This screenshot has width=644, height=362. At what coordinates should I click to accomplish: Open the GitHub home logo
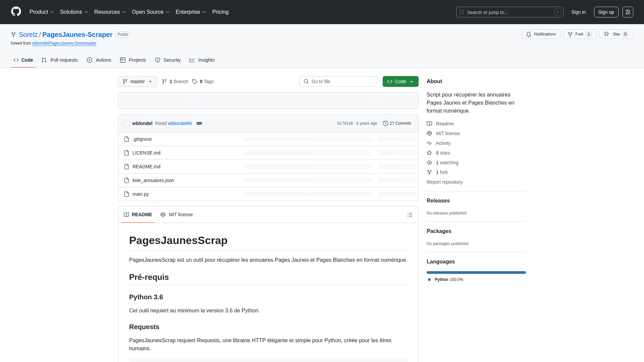pos(16,12)
